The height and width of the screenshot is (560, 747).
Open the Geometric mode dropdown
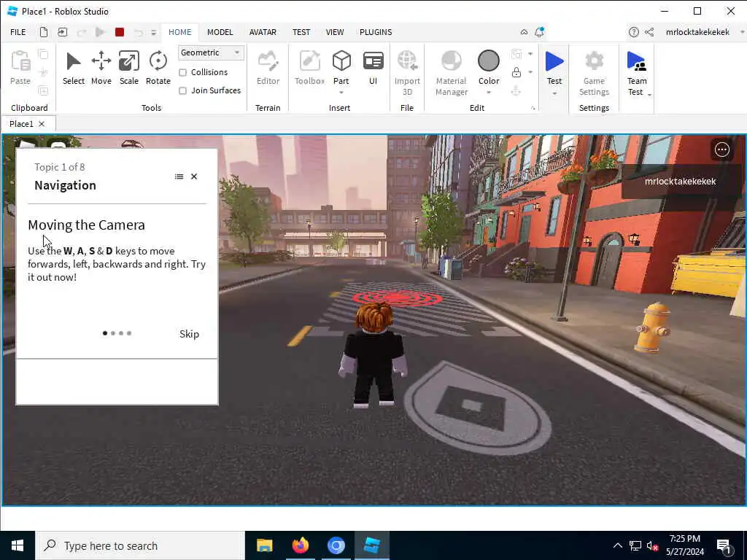[x=211, y=52]
